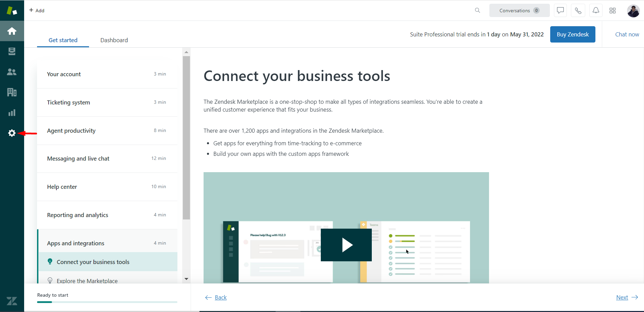Open the chat speech bubble icon
This screenshot has width=644, height=312.
point(560,11)
